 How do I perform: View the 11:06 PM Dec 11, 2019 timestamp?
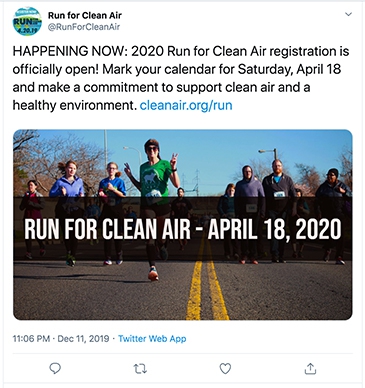61,339
